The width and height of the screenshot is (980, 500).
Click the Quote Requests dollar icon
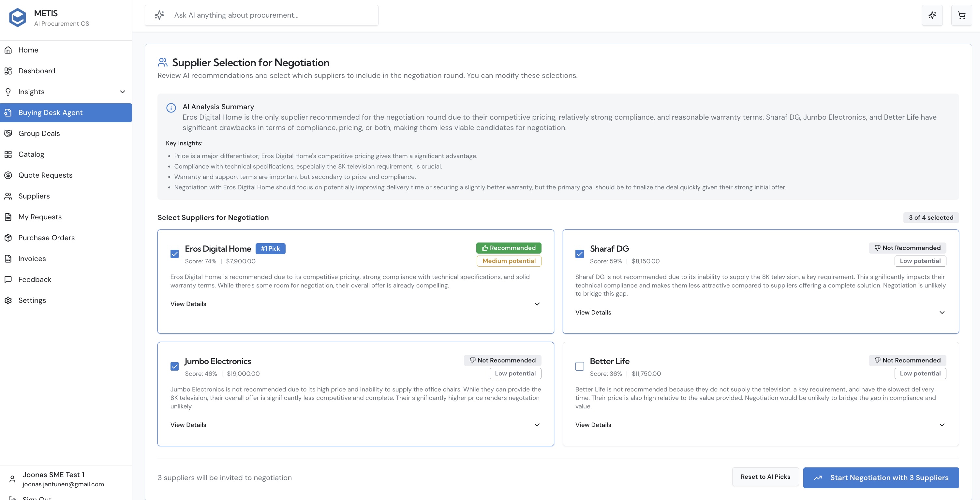pos(8,175)
